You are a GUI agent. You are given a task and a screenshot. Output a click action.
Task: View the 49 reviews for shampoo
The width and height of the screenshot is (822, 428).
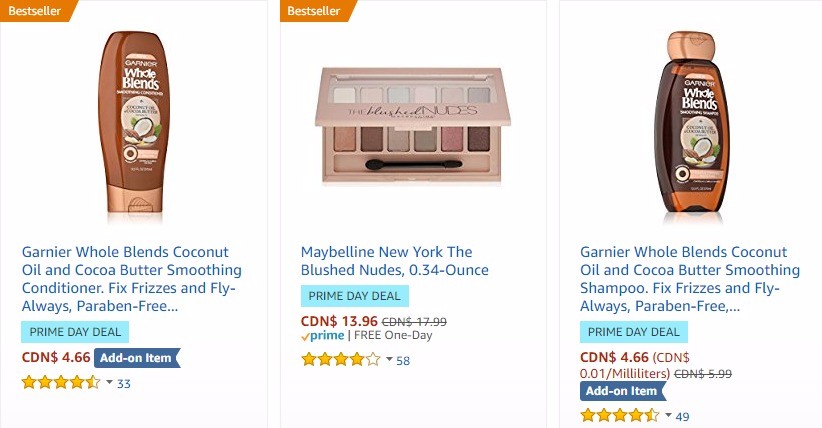pyautogui.click(x=683, y=416)
